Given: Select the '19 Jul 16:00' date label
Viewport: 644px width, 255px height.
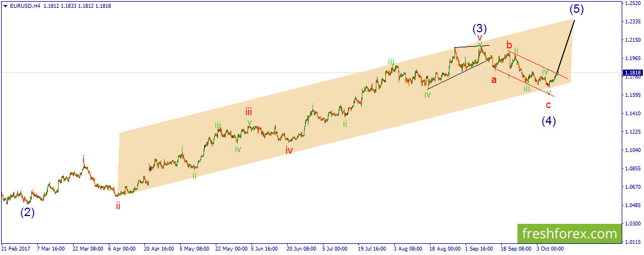Looking at the screenshot, I should (372, 248).
